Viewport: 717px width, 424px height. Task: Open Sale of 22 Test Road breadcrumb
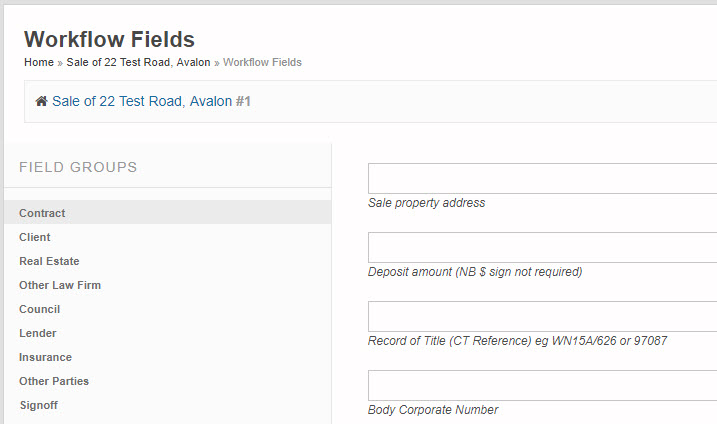138,62
